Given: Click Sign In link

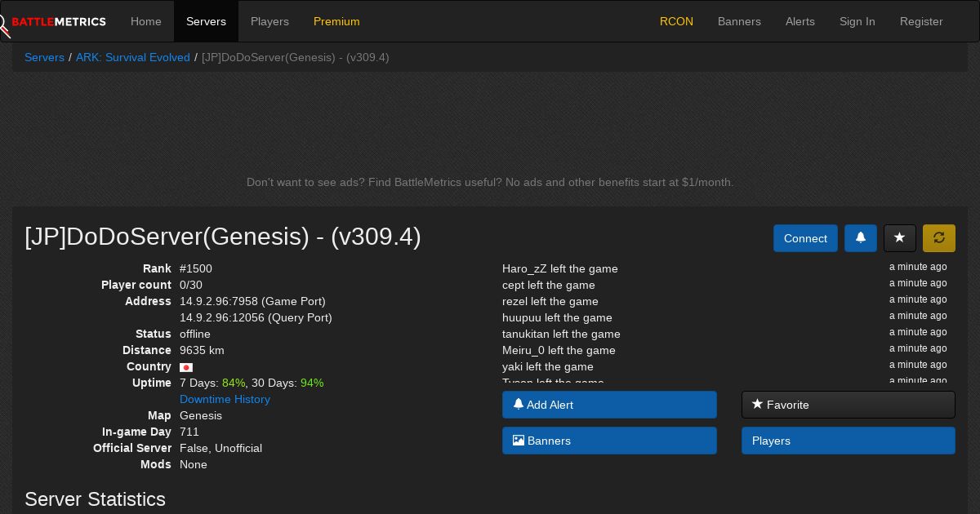Looking at the screenshot, I should [857, 21].
